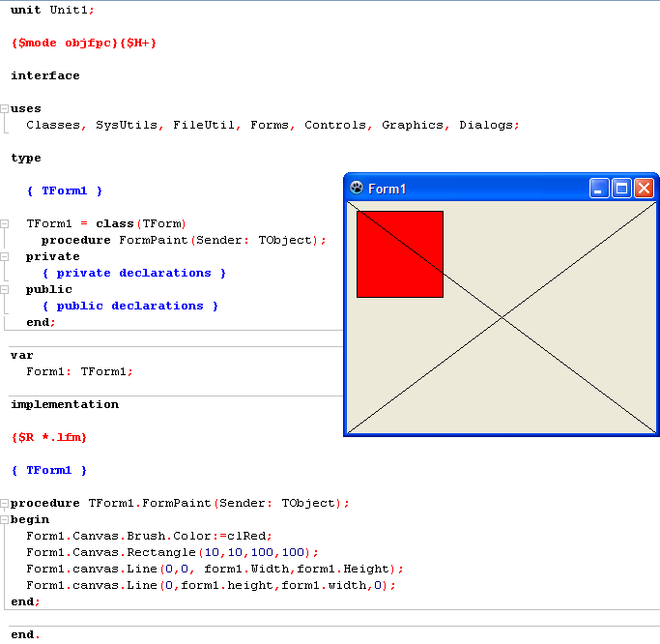
Task: Click the 'private' keyword in the class
Action: pyautogui.click(x=52, y=257)
